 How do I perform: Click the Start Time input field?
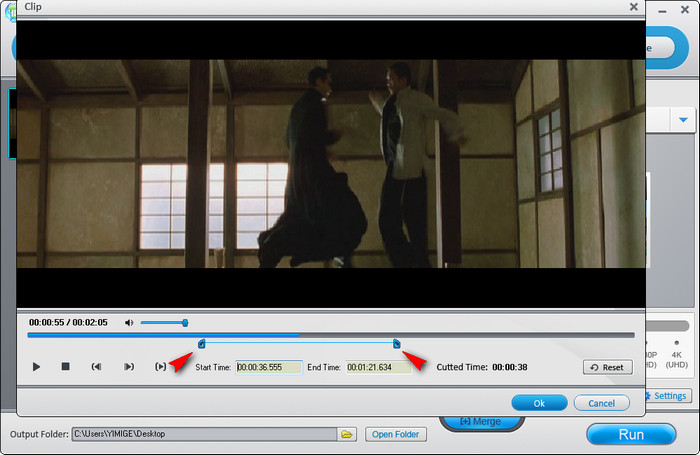[x=269, y=367]
